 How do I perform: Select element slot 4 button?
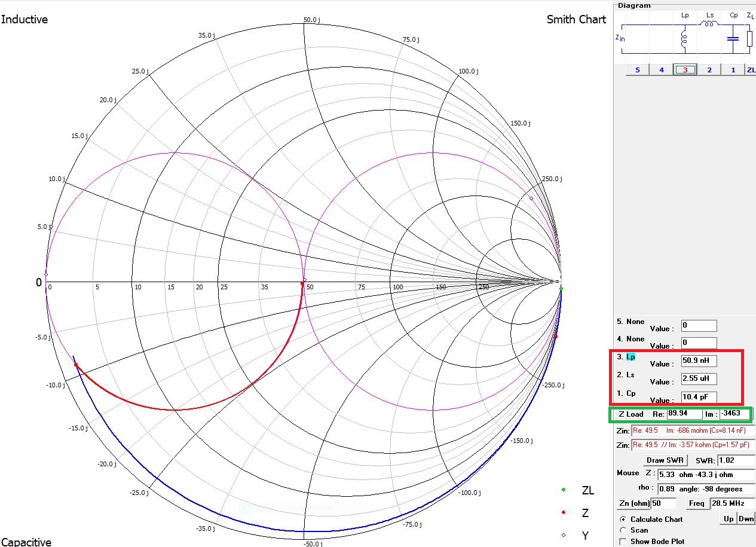(661, 70)
